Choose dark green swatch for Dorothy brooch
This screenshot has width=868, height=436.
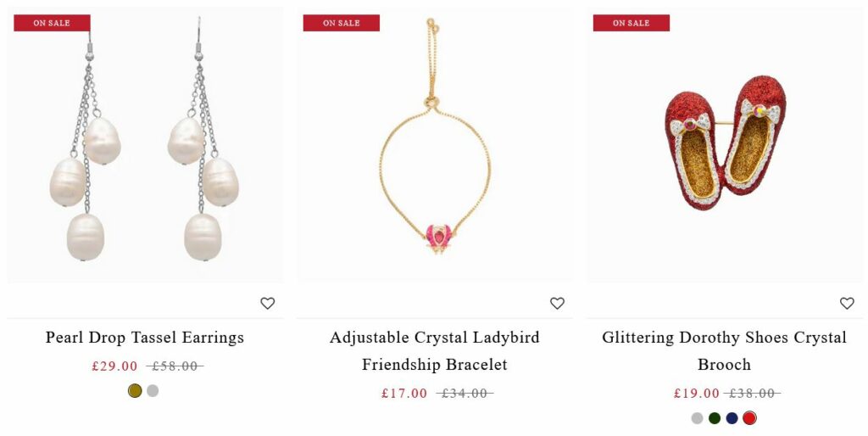(x=715, y=418)
